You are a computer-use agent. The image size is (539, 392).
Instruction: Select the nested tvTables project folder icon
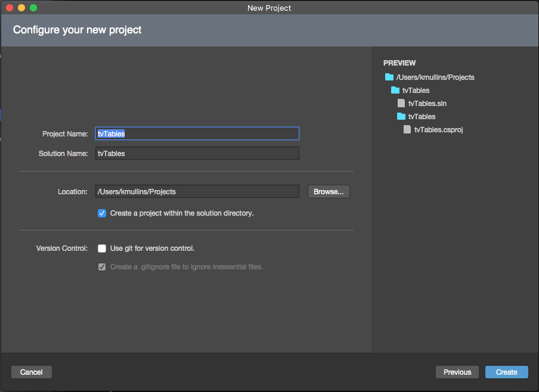[x=401, y=116]
